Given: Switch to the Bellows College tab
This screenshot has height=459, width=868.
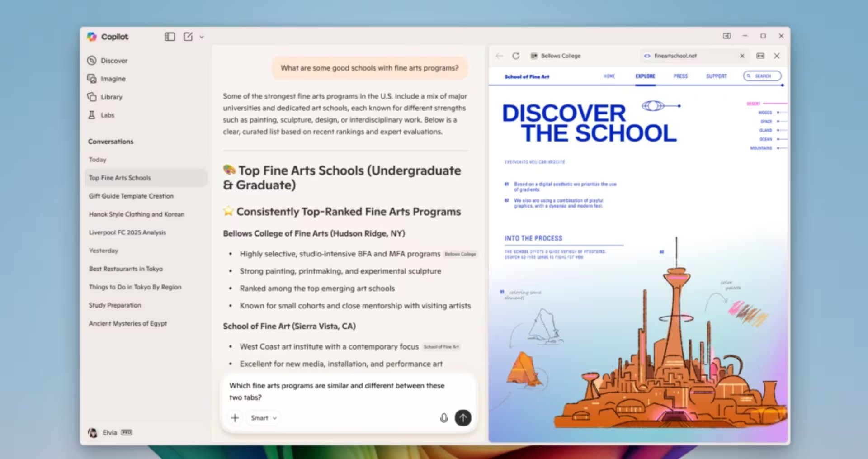Looking at the screenshot, I should 561,56.
